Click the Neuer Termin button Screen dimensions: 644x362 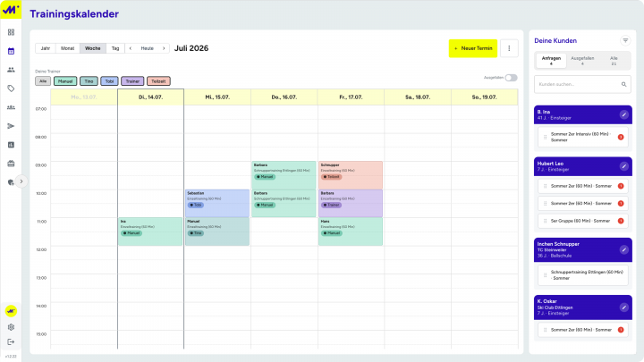473,48
